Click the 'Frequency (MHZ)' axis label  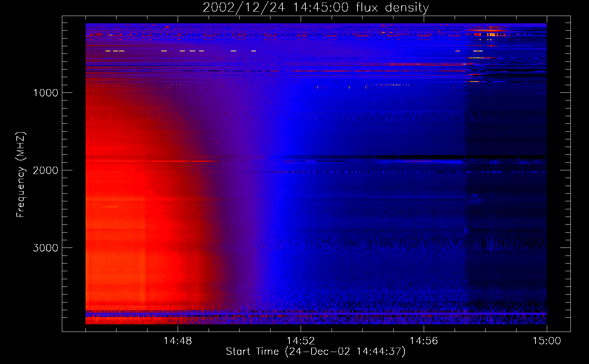(21, 175)
